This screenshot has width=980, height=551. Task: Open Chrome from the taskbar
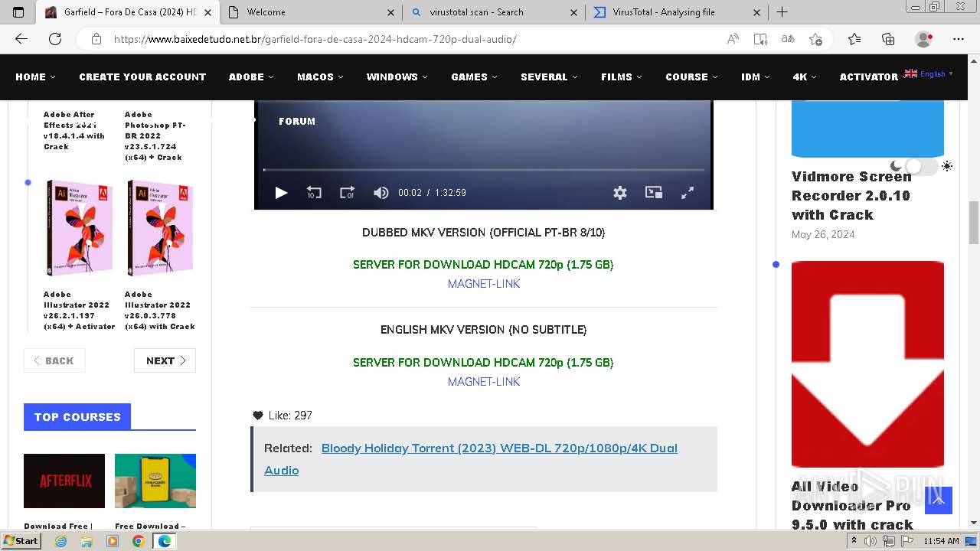click(x=138, y=541)
